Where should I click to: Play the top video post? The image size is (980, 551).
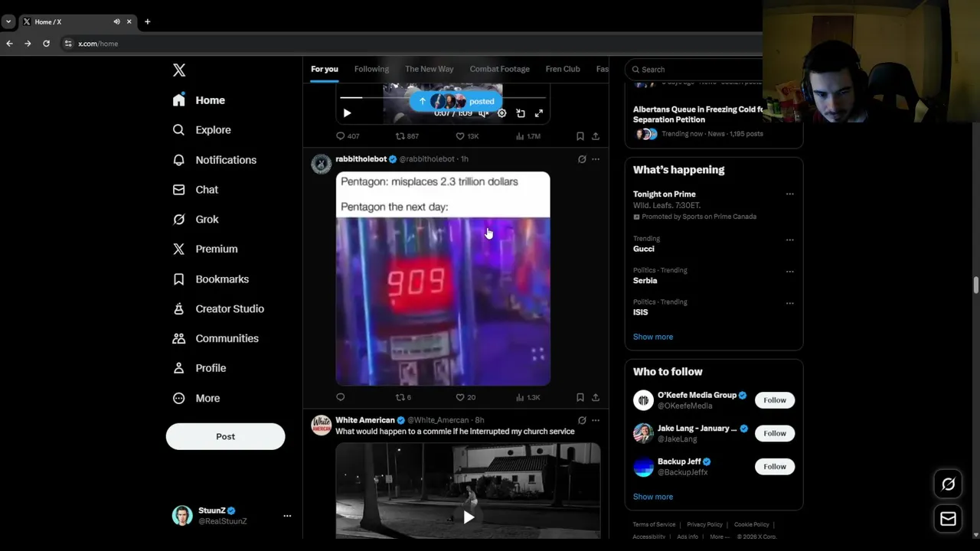tap(347, 113)
